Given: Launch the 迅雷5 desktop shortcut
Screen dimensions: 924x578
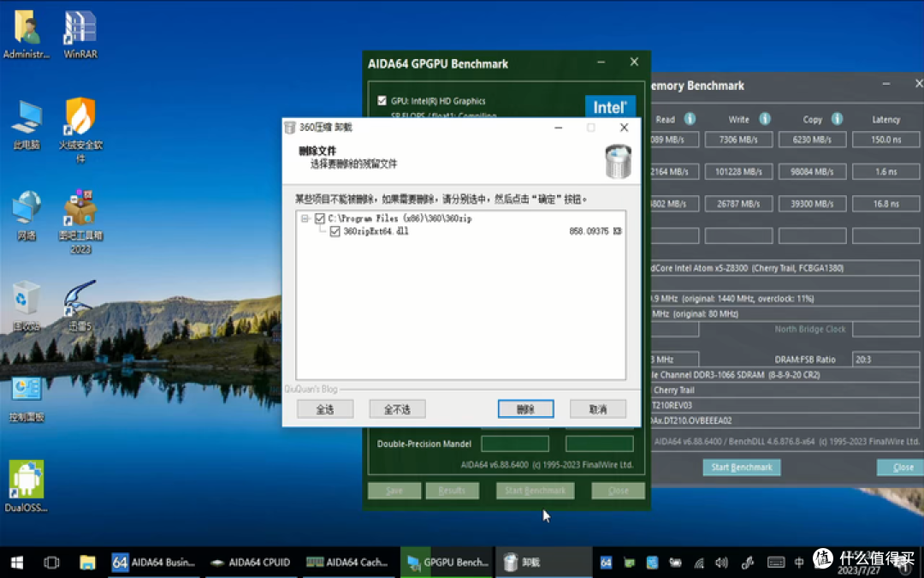Looking at the screenshot, I should 80,306.
